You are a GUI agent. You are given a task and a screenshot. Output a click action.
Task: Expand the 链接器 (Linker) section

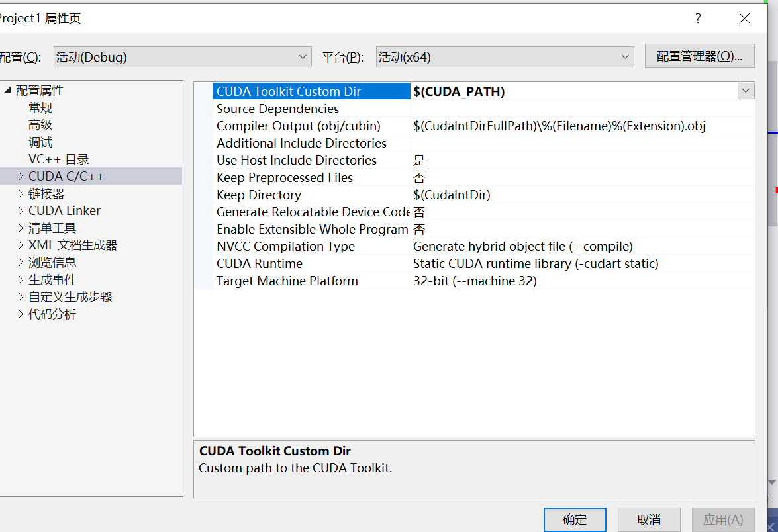point(19,193)
